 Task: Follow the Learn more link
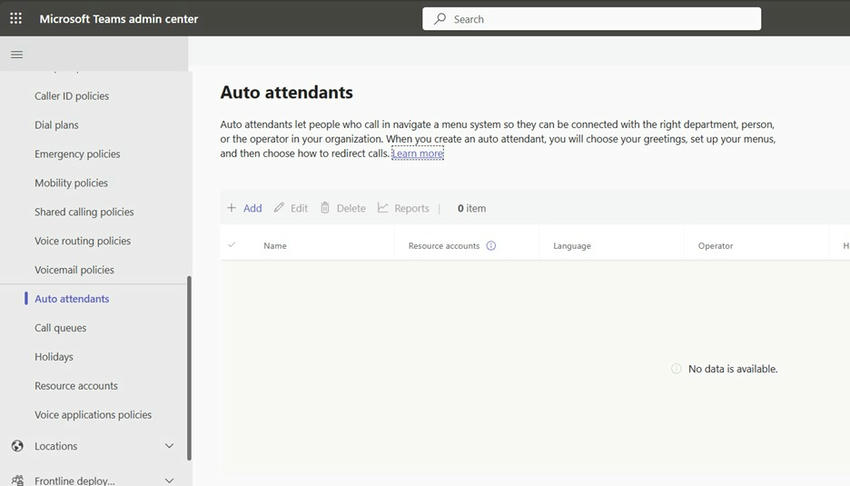(417, 153)
